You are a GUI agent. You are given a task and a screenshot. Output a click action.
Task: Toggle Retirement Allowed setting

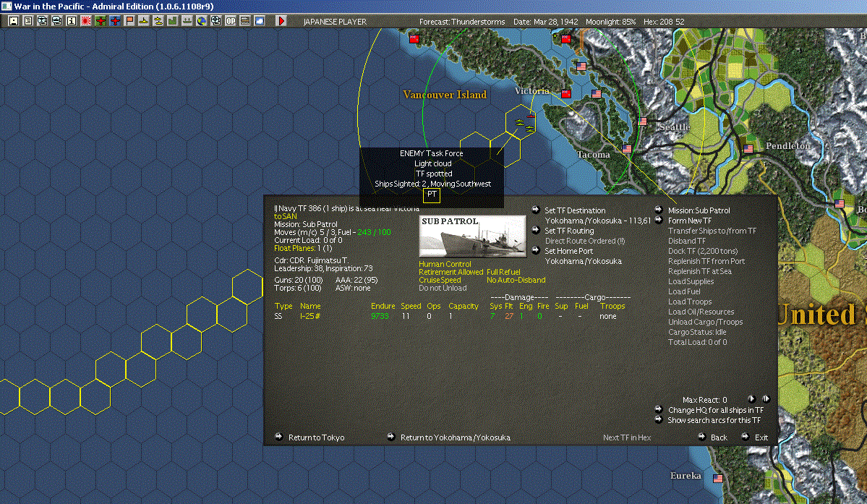coord(451,272)
